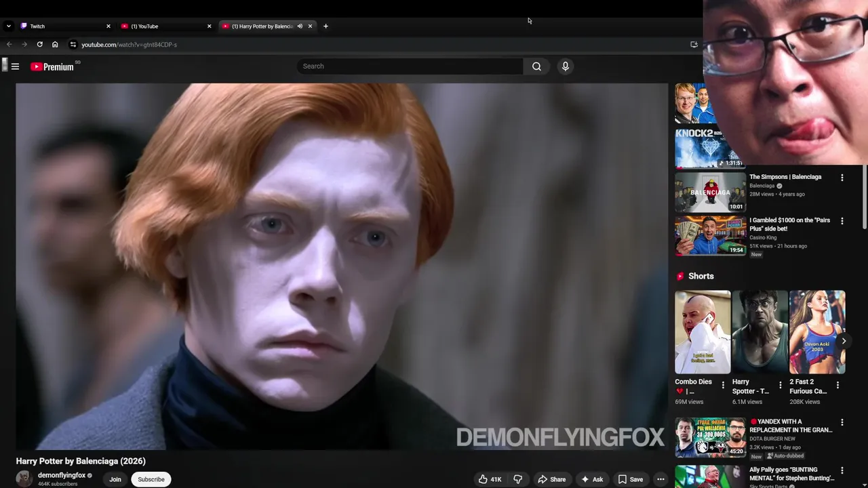Close the (1) YouTube tab
This screenshot has height=488, width=868.
[209, 26]
